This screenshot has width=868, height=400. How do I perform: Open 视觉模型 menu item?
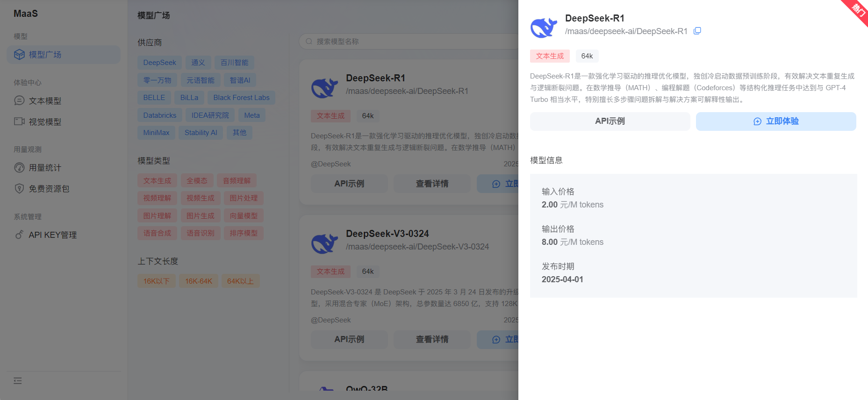pyautogui.click(x=64, y=121)
